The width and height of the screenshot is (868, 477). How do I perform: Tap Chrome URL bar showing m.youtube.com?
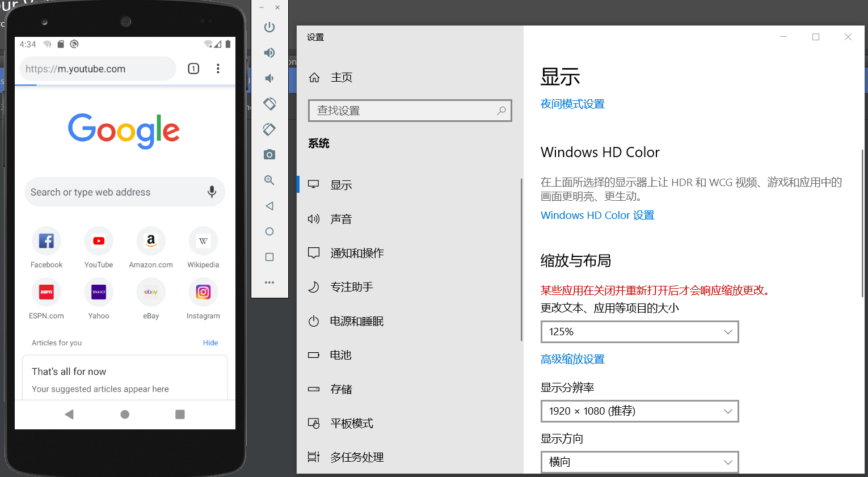[98, 69]
